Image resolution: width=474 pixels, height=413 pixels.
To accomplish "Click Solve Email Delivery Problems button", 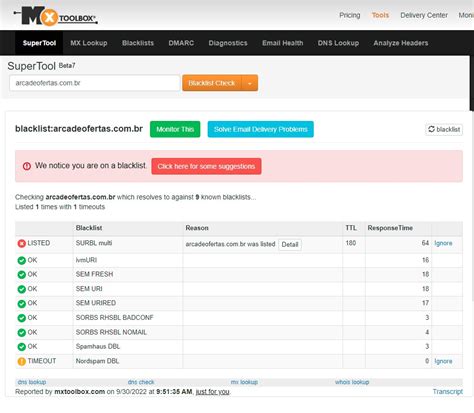I will tap(260, 129).
